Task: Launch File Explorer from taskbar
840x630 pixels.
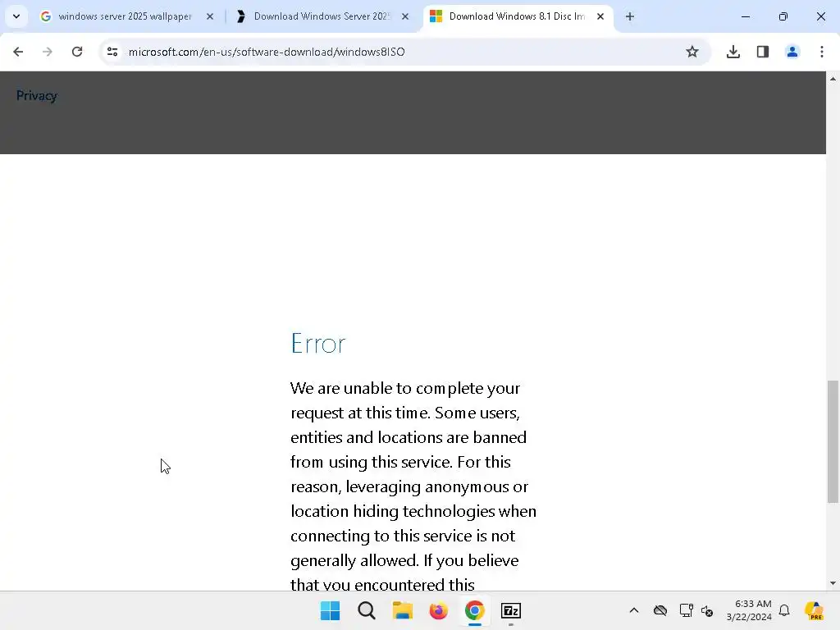Action: tap(402, 610)
